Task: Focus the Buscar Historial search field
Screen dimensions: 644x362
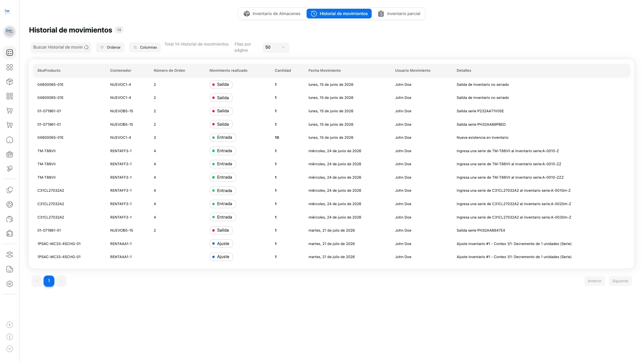Action: point(61,47)
